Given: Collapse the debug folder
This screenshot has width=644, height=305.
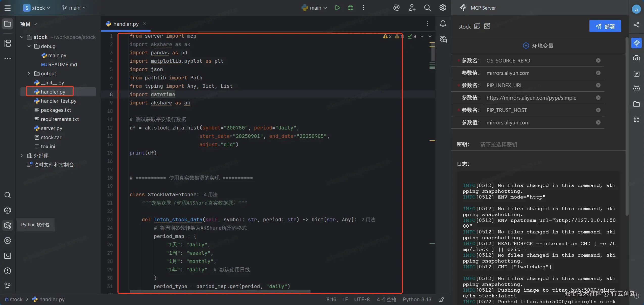Looking at the screenshot, I should (x=29, y=46).
